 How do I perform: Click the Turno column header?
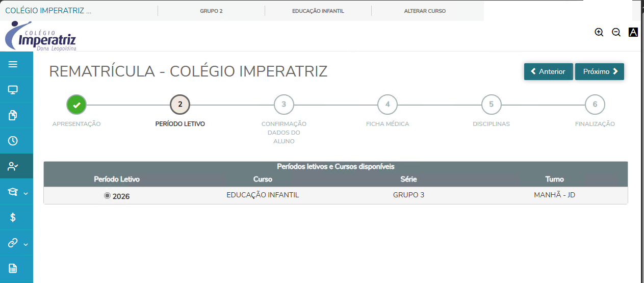coord(554,179)
